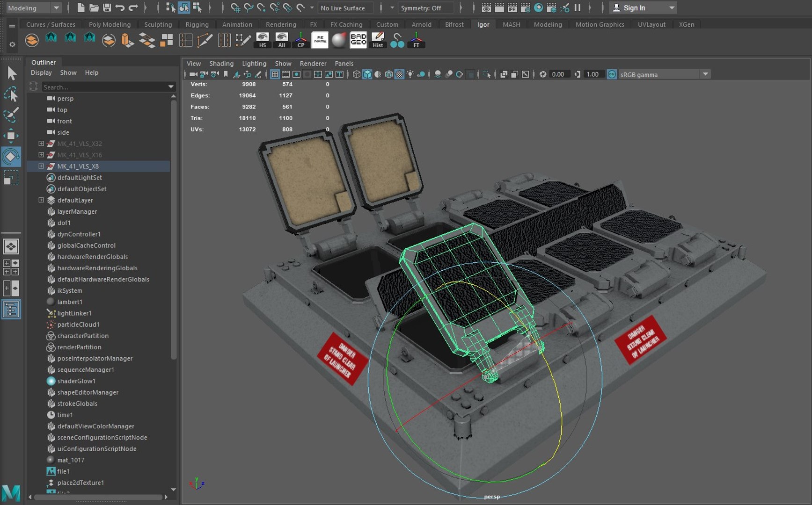Image resolution: width=812 pixels, height=505 pixels.
Task: Open the viewport Panels menu
Action: click(344, 64)
